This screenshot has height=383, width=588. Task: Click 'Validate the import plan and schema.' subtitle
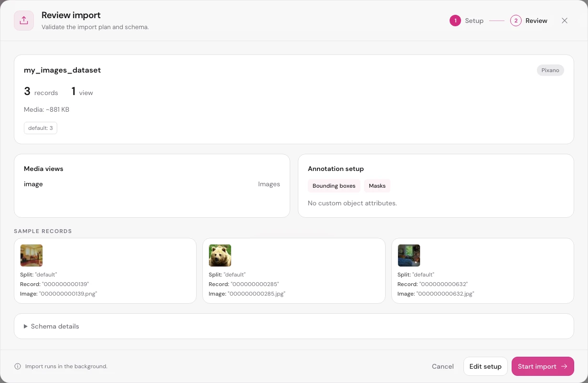(95, 27)
